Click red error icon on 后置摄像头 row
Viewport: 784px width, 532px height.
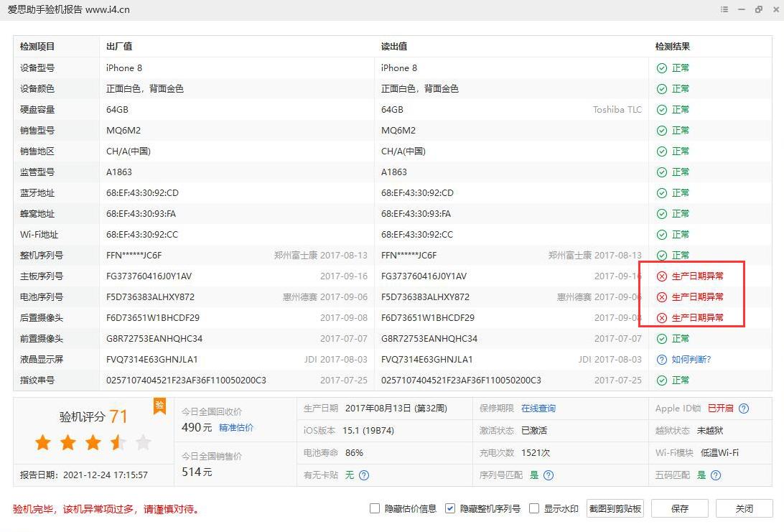661,317
